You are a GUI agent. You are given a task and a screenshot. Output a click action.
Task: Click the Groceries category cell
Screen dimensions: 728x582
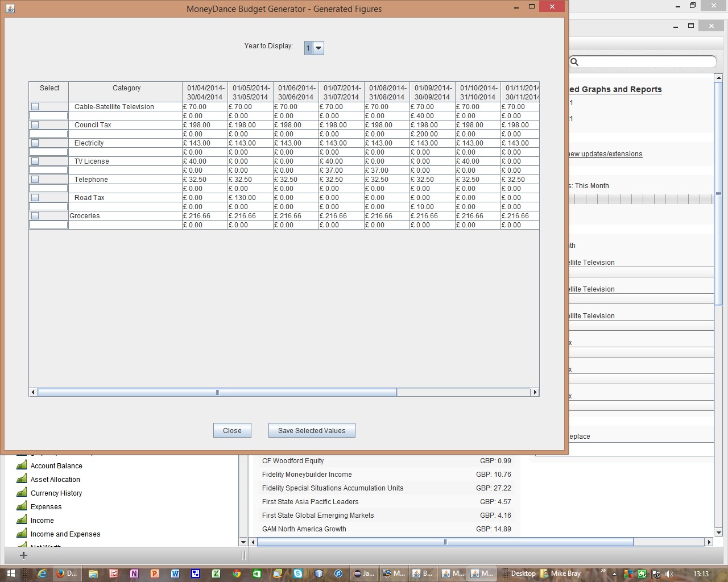coord(126,216)
